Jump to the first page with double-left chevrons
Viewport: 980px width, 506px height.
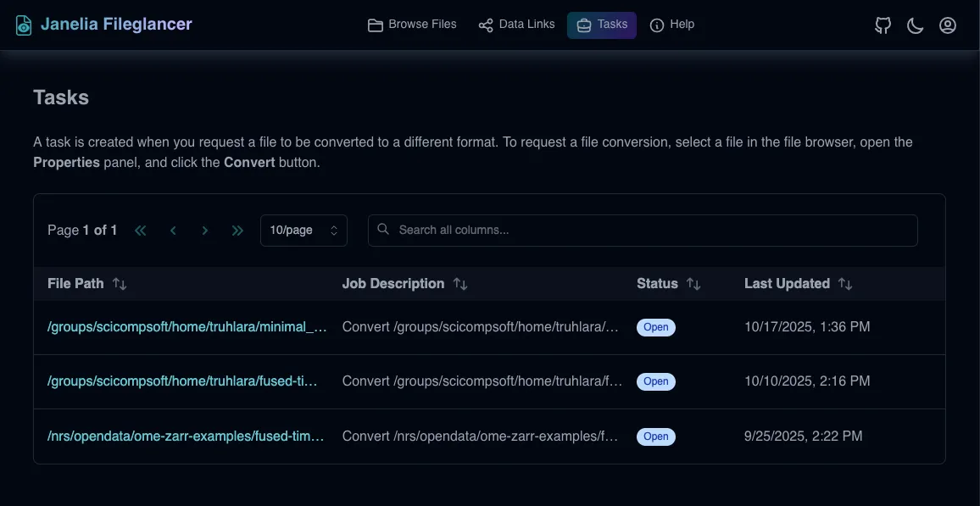(141, 230)
